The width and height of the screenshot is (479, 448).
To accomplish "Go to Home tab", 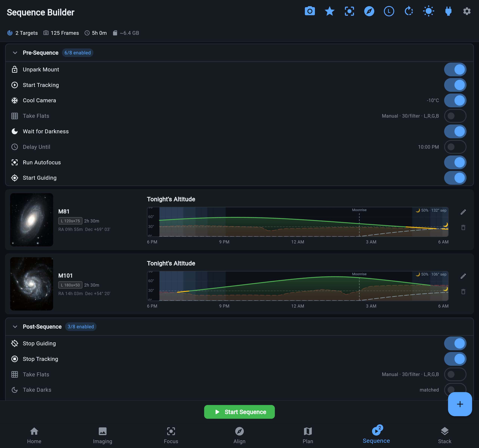I will [34, 435].
